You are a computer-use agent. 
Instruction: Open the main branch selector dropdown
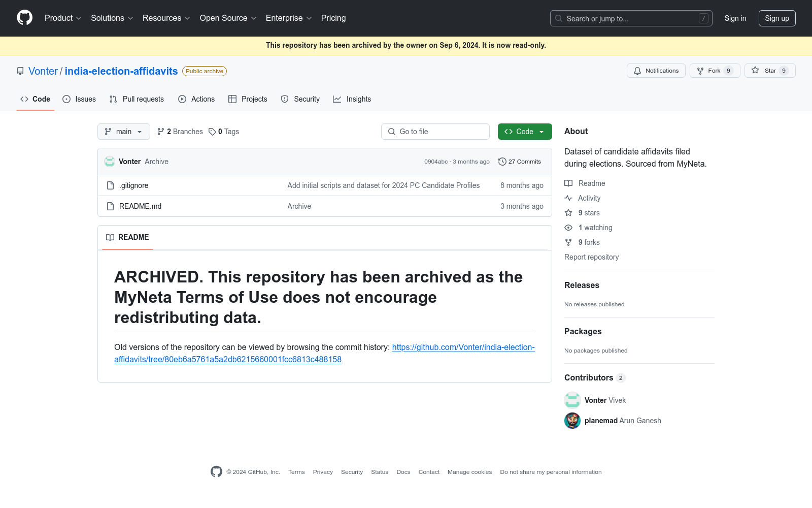tap(124, 132)
